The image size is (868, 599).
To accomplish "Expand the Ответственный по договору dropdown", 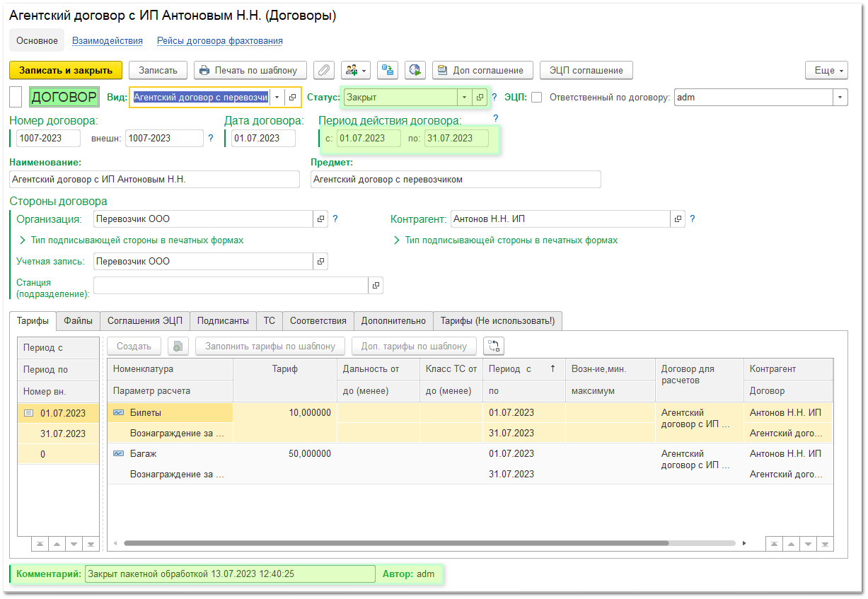I will 840,98.
